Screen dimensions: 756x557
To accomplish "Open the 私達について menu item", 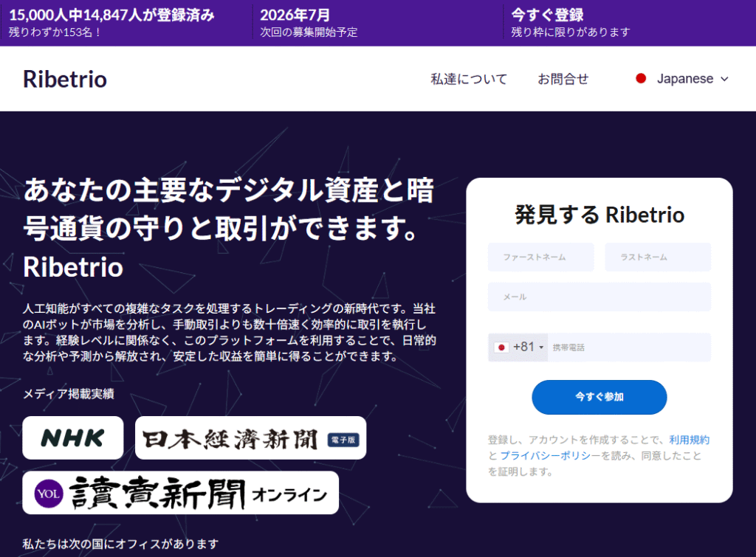I will pos(468,78).
